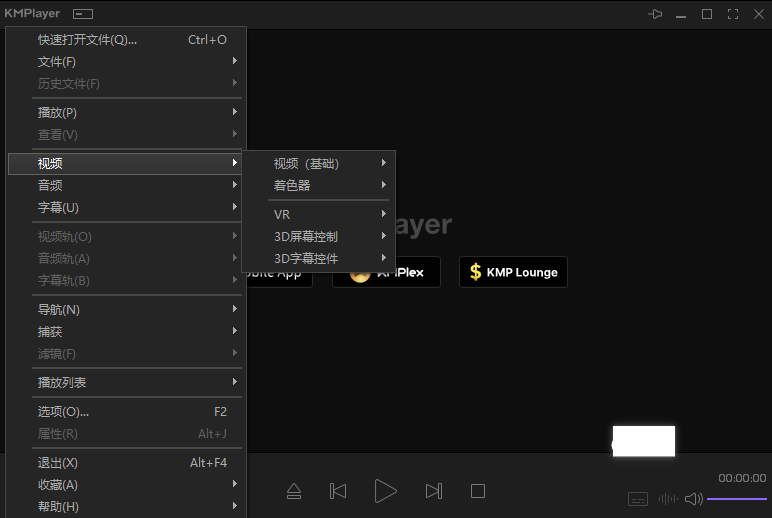This screenshot has width=772, height=518.
Task: Click the KMPlayer title logo
Action: (32, 13)
